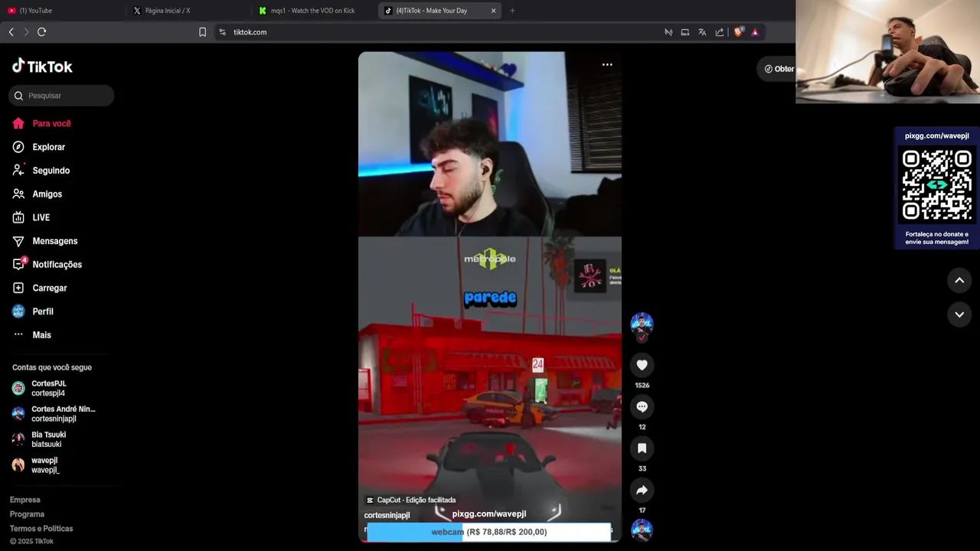Click the TikTok logo
Screen dimensions: 980x551
[42, 67]
